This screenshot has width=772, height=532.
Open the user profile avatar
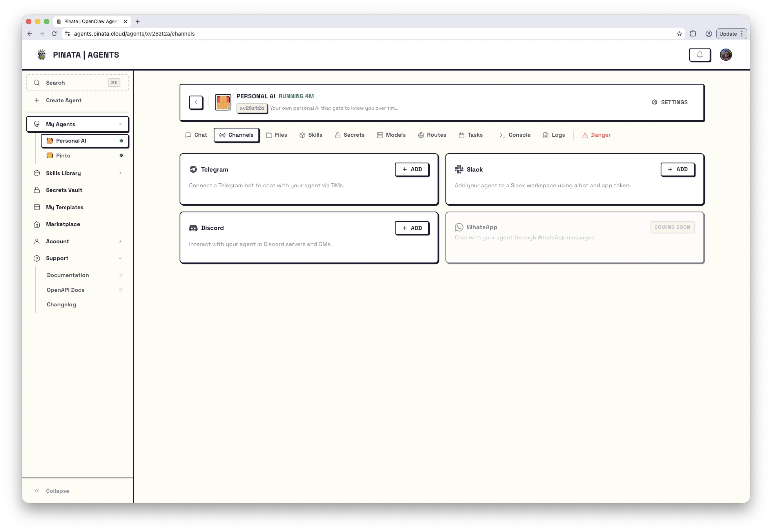tap(726, 55)
